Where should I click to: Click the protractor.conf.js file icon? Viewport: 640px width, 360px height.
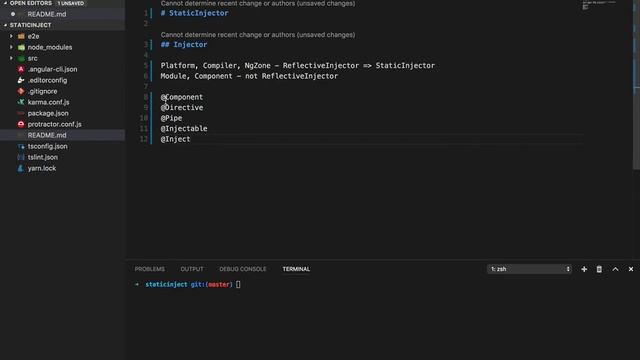pos(21,124)
